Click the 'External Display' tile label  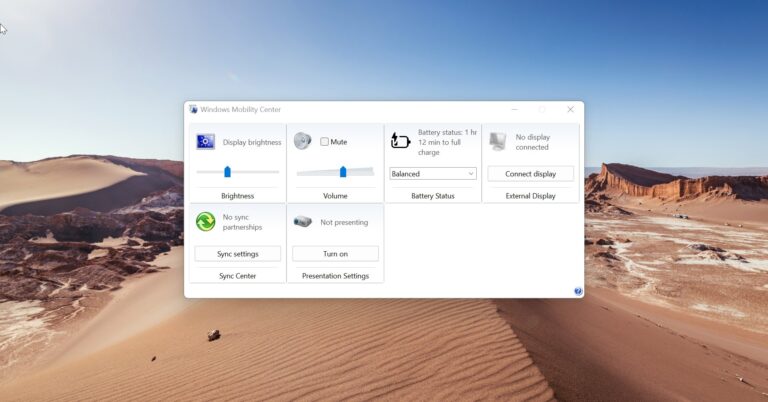(x=530, y=196)
